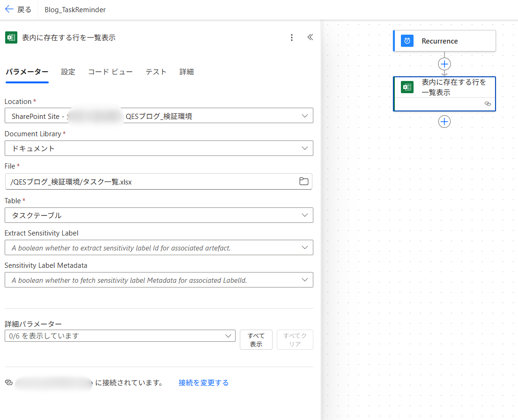Click the back arrow (戻る) button
518x420 pixels.
click(x=18, y=10)
